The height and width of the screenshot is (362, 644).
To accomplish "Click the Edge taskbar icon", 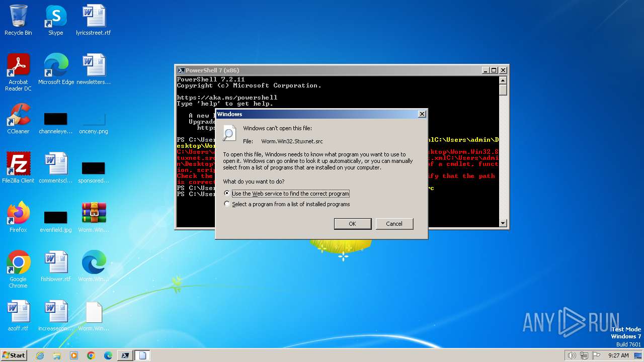I will pos(108,355).
